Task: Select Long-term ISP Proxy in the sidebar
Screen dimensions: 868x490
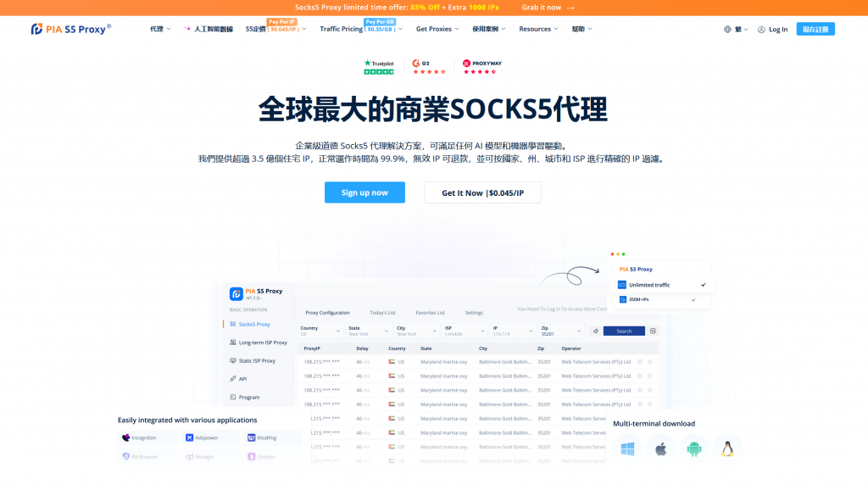Action: tap(259, 342)
